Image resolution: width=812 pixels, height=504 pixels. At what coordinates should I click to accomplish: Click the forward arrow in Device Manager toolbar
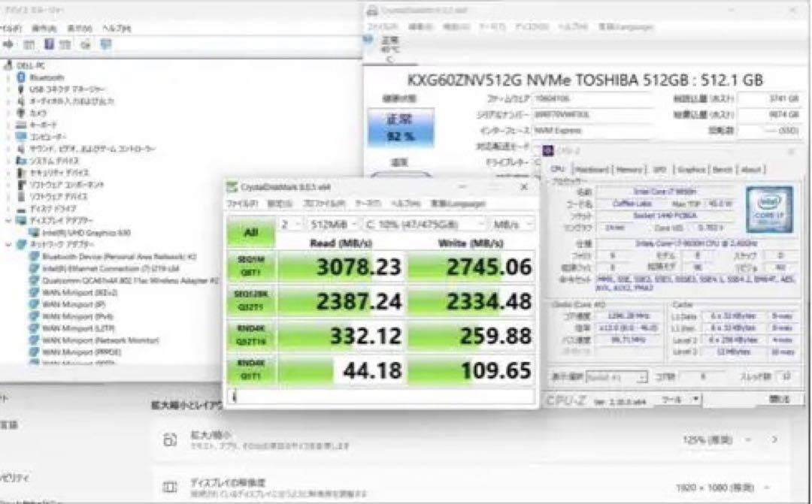click(x=8, y=44)
